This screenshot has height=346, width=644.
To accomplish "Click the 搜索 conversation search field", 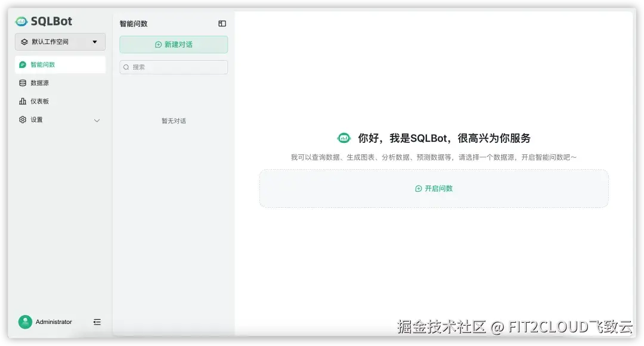I will pos(174,67).
